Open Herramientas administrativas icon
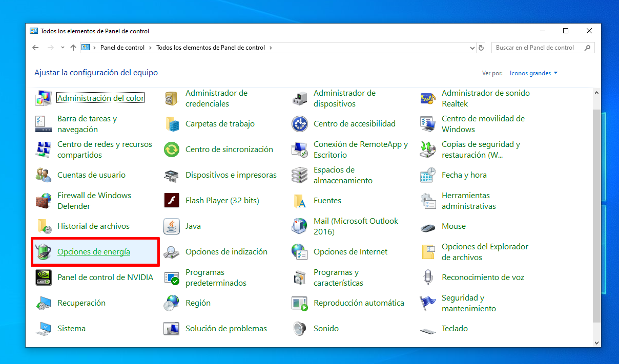Viewport: 619px width, 364px height. 427,200
